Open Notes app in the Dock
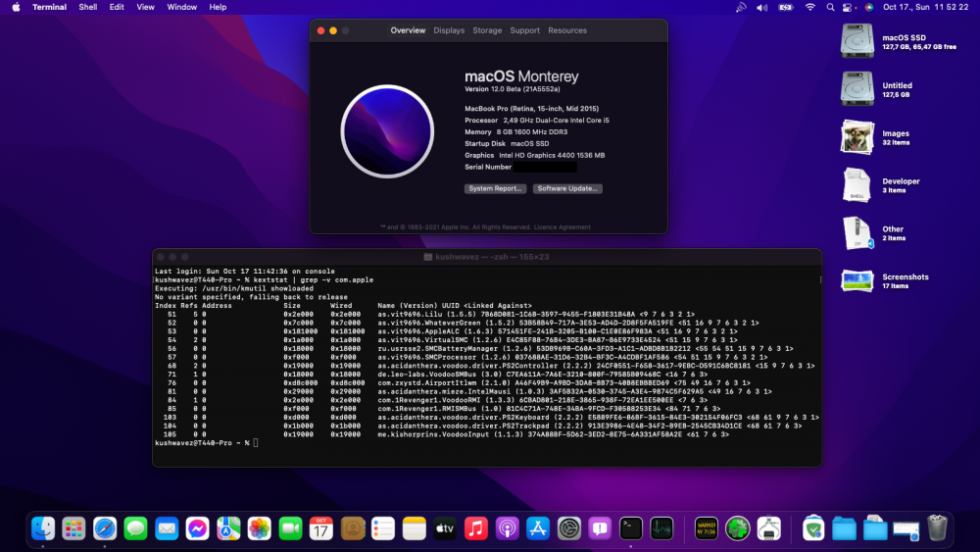This screenshot has height=552, width=980. [415, 528]
